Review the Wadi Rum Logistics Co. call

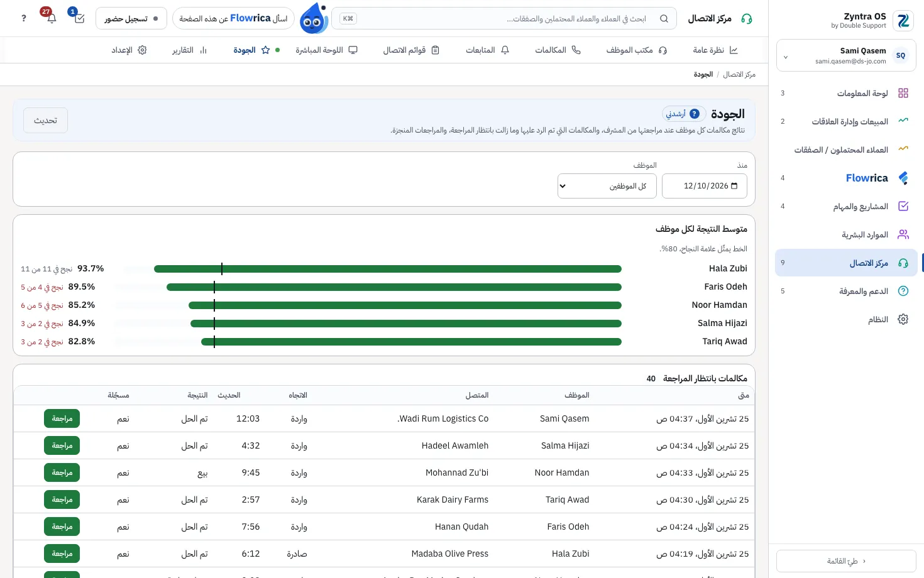pyautogui.click(x=62, y=418)
